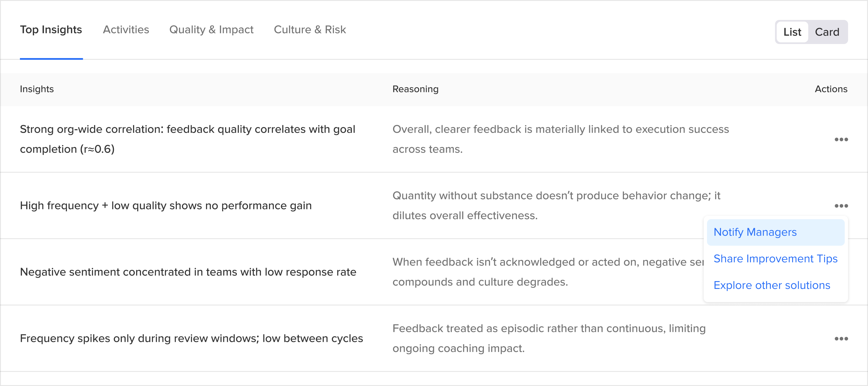Click reasoning text about episodic feedback
The height and width of the screenshot is (386, 868).
(549, 339)
